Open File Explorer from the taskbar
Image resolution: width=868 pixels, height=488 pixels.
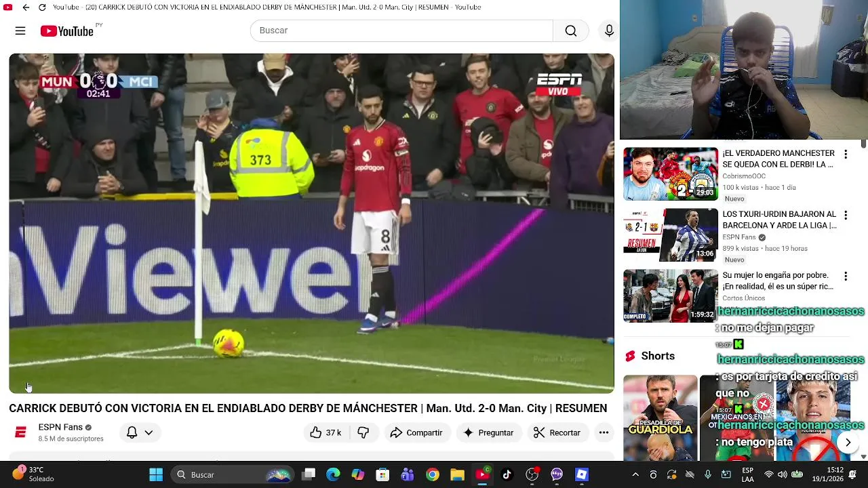pos(457,474)
